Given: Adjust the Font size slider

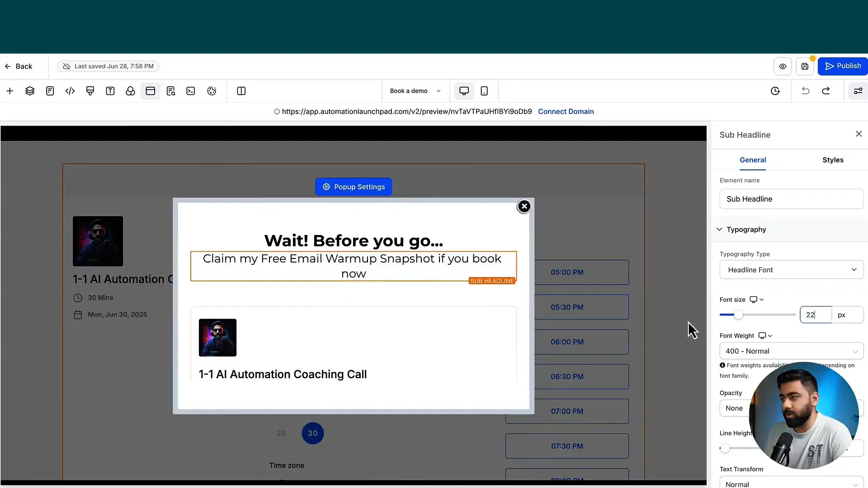Looking at the screenshot, I should (738, 315).
